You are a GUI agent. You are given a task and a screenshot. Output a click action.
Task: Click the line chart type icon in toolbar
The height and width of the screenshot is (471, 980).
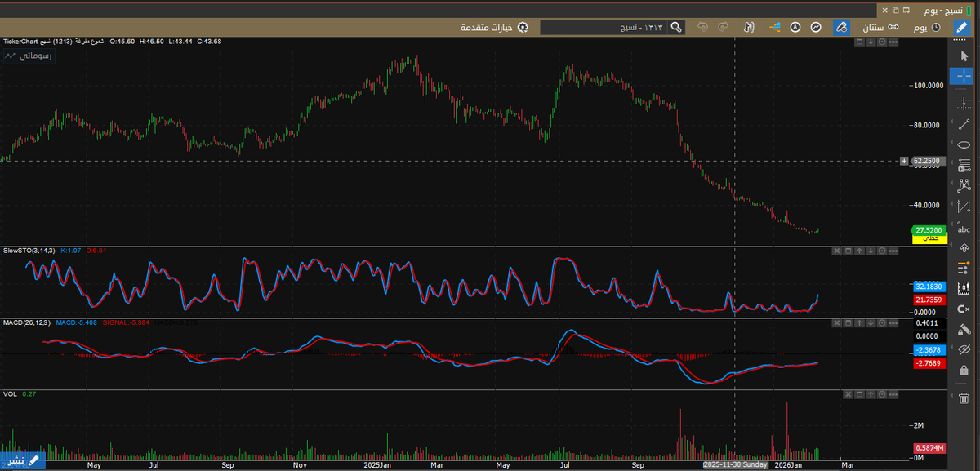point(815,27)
